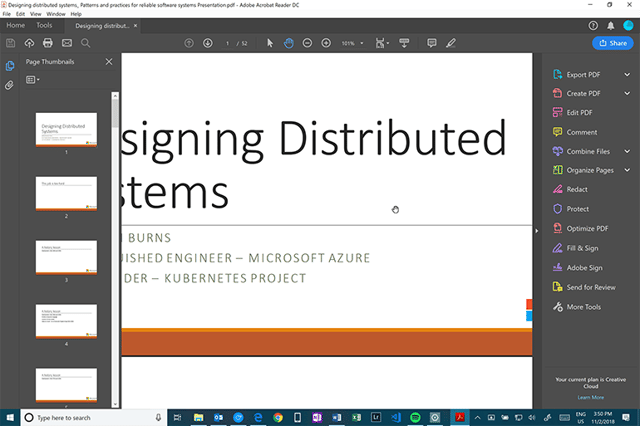The image size is (640, 426).
Task: Open notifications bell
Action: click(x=611, y=26)
